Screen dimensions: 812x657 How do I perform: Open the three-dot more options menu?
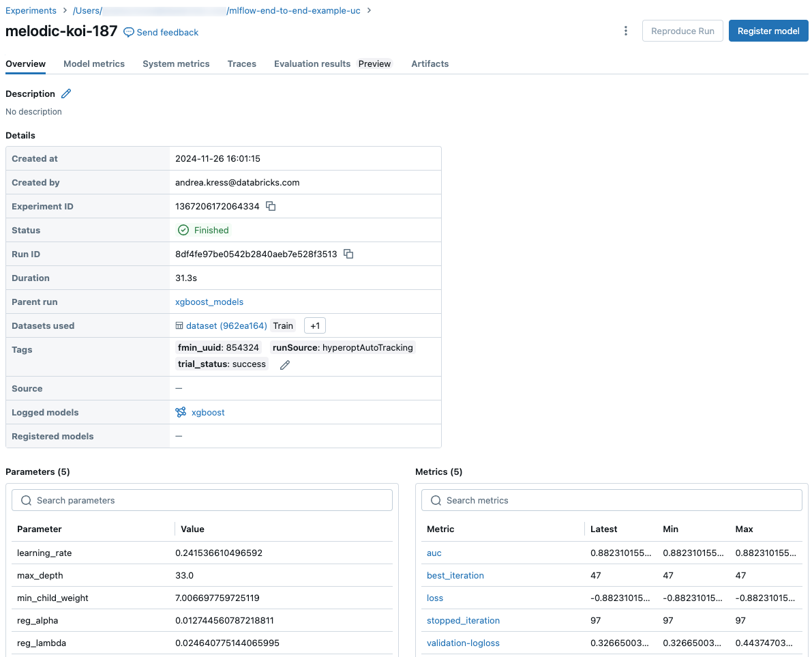[x=626, y=31]
